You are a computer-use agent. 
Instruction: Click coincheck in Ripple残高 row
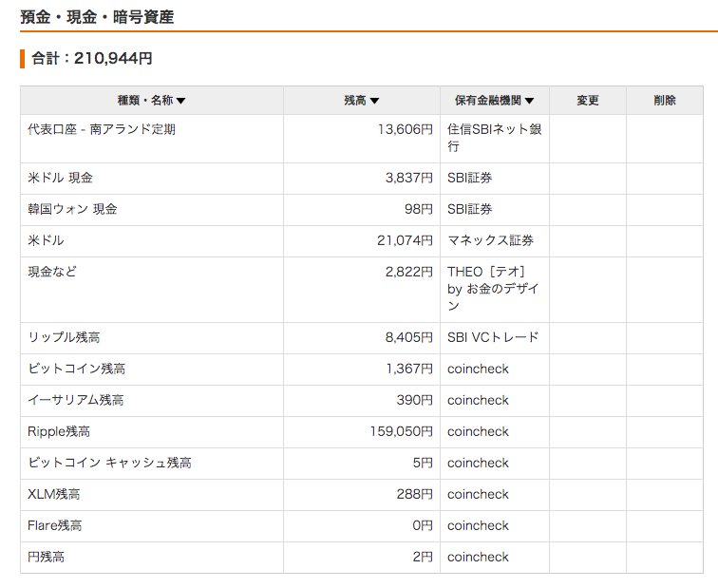point(478,431)
